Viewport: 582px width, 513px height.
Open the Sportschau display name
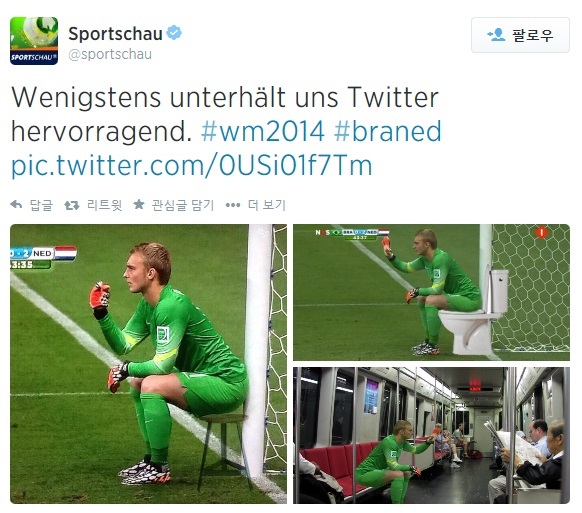115,33
